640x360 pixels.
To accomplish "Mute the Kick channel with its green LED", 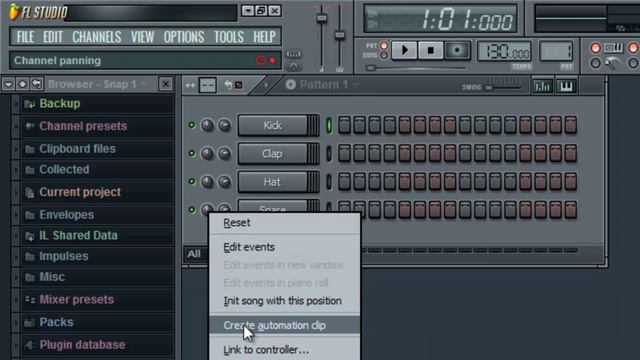I will tap(191, 125).
